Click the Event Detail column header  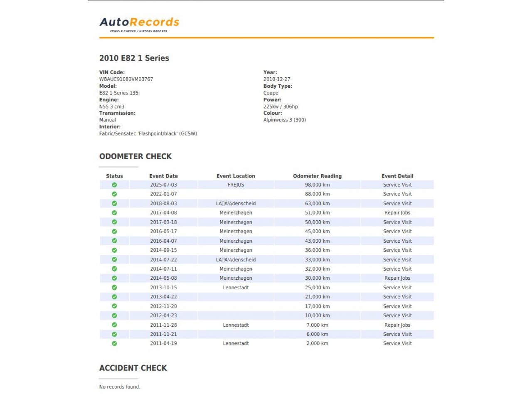(x=397, y=176)
